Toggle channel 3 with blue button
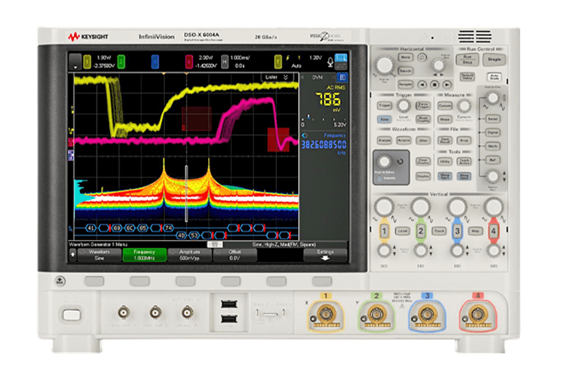The width and height of the screenshot is (588, 391). click(458, 231)
